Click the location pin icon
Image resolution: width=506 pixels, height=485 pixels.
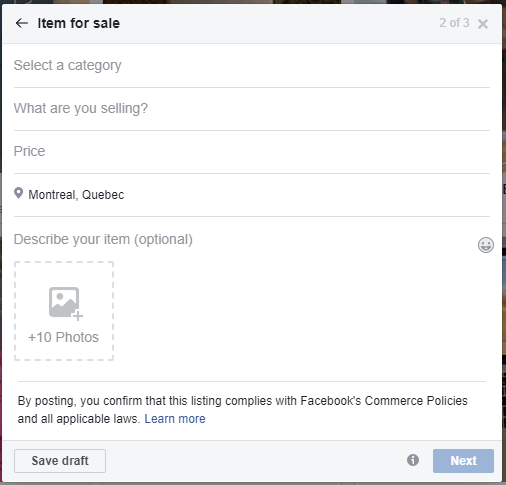click(19, 193)
